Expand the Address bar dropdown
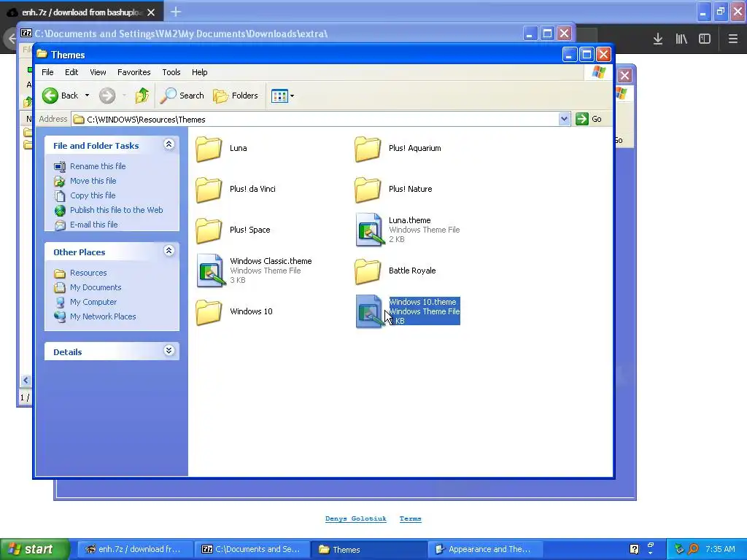This screenshot has width=747, height=560. coord(564,119)
